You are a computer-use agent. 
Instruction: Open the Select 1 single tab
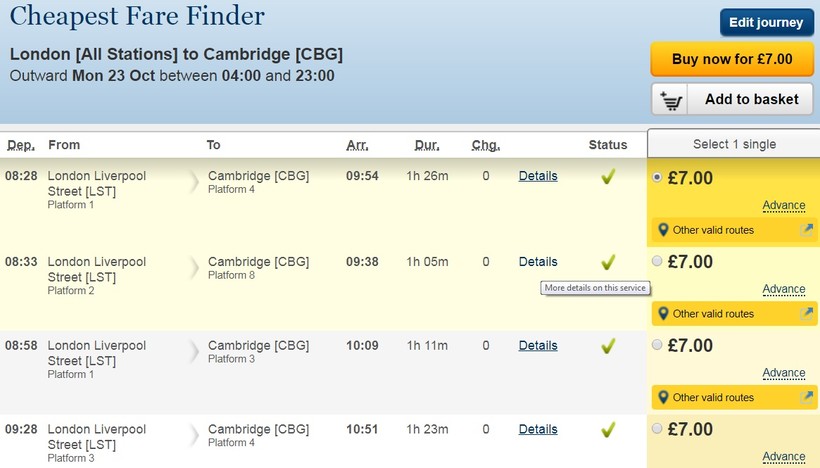(733, 145)
